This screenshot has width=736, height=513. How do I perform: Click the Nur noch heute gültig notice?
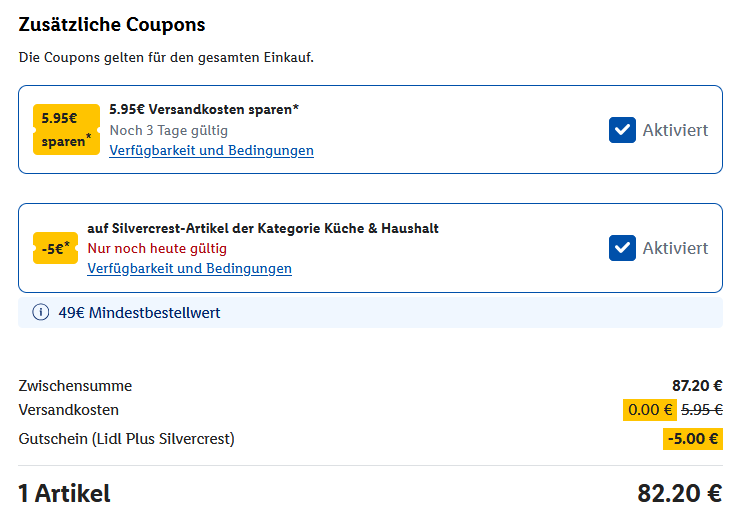[x=157, y=248]
